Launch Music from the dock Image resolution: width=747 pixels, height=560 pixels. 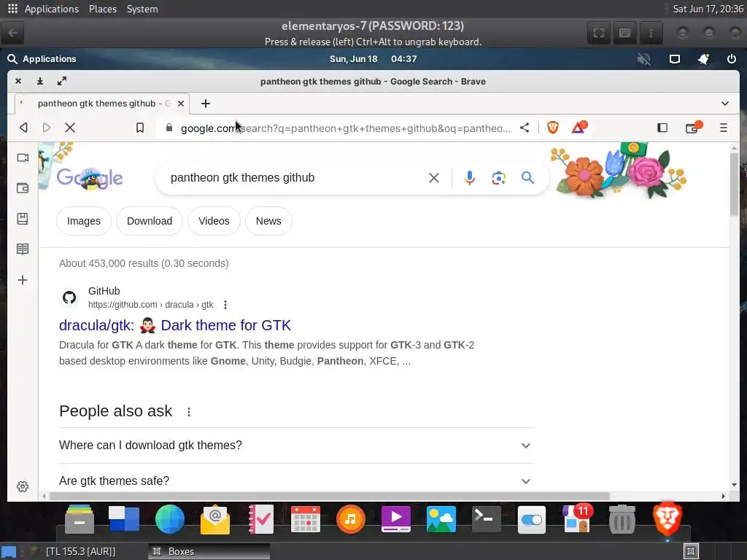[351, 519]
